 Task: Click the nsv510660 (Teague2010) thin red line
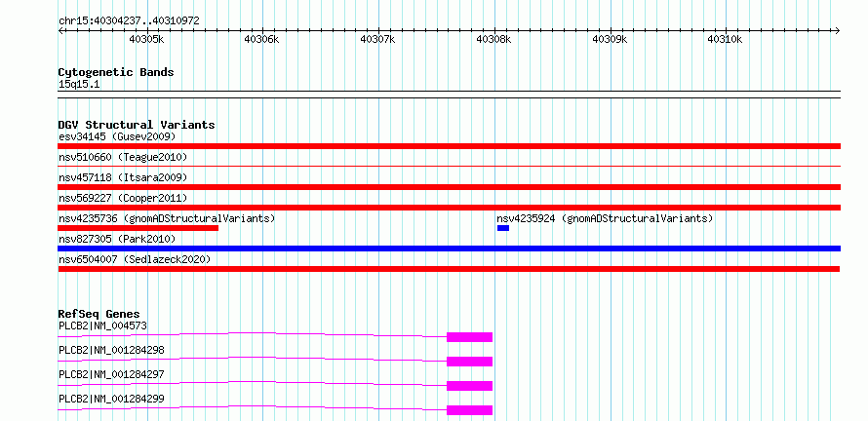click(x=449, y=166)
